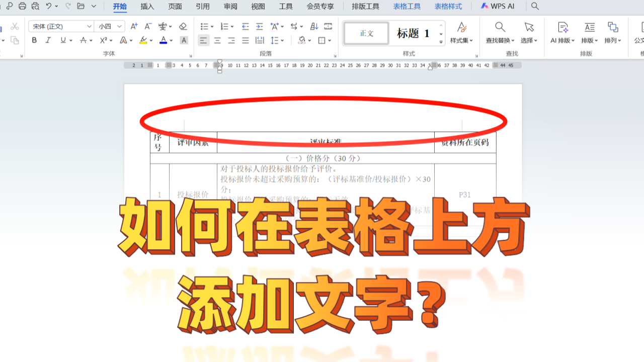The height and width of the screenshot is (362, 644).
Task: Open Print Preview from quick access toolbar
Action: point(35,6)
